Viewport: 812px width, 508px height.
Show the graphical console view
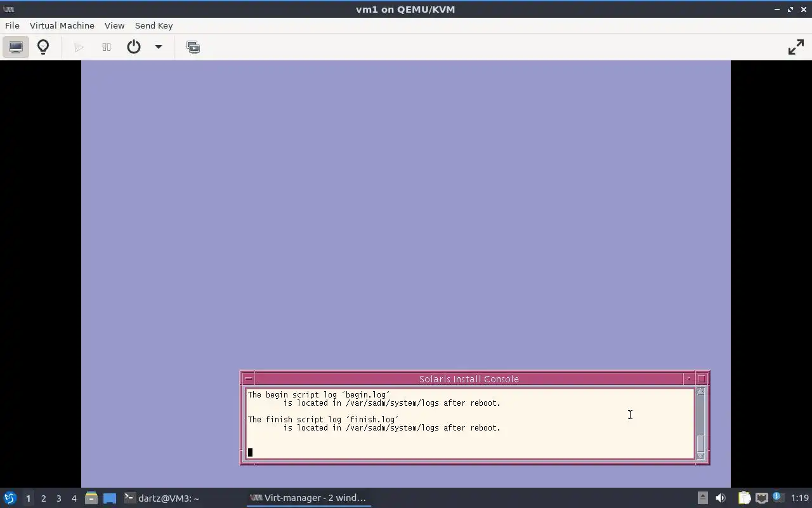point(16,47)
